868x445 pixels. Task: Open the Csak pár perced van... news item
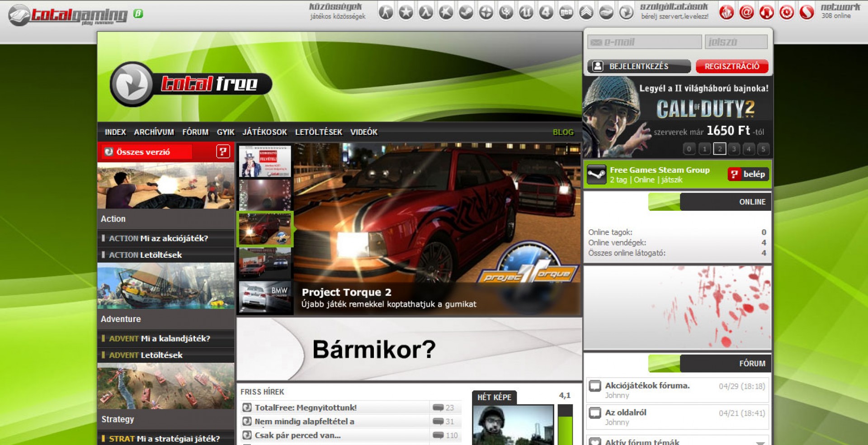coord(297,436)
